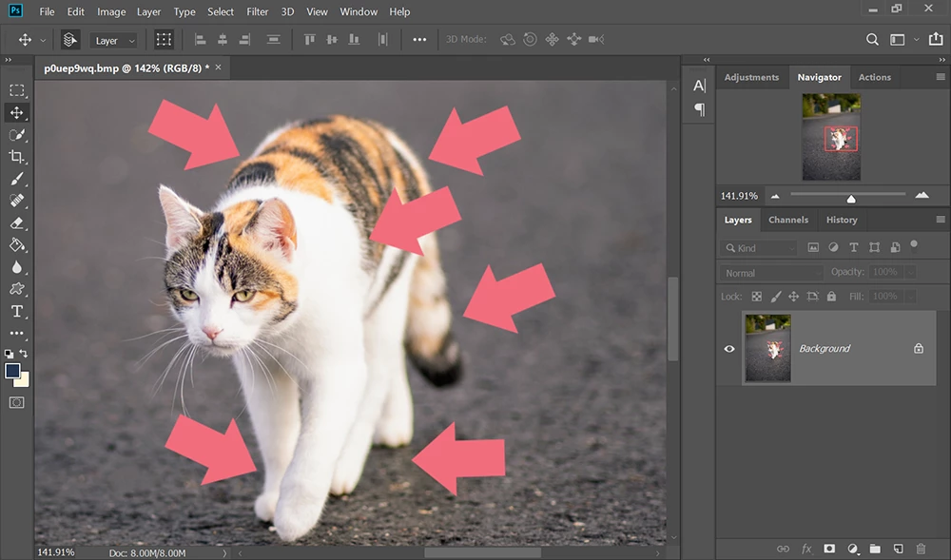Viewport: 951px width, 560px height.
Task: Open the Filter menu
Action: (x=257, y=11)
